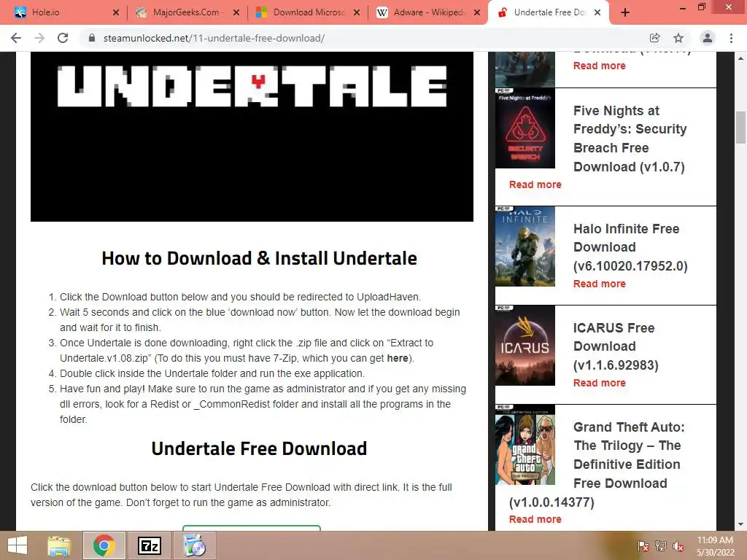Click the address bar URL field
This screenshot has height=560, width=747.
[x=367, y=38]
